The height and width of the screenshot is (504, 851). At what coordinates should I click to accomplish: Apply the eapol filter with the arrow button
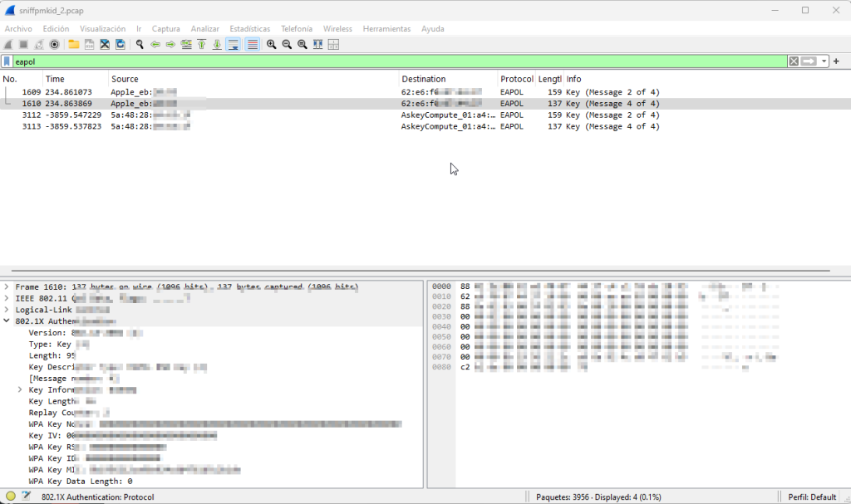click(x=808, y=61)
